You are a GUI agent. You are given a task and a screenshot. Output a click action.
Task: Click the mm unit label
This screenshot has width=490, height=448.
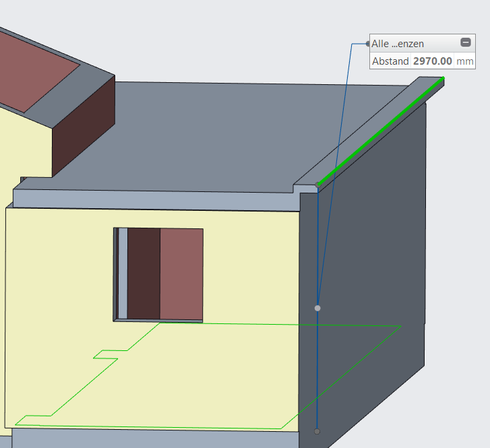click(x=464, y=61)
